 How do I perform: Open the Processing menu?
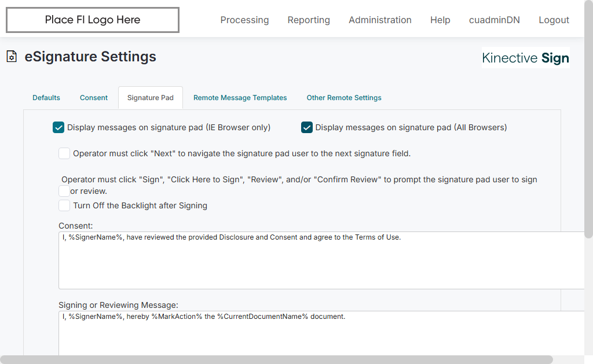coord(244,20)
